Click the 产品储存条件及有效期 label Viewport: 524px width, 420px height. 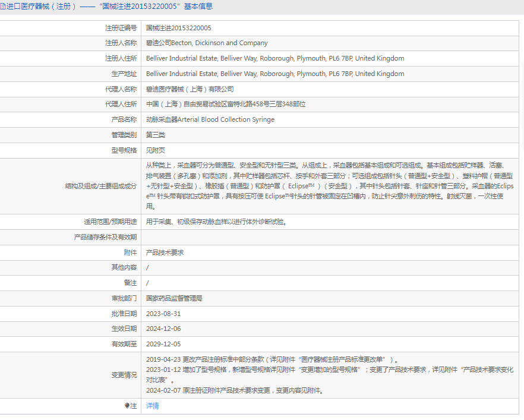[x=105, y=237]
